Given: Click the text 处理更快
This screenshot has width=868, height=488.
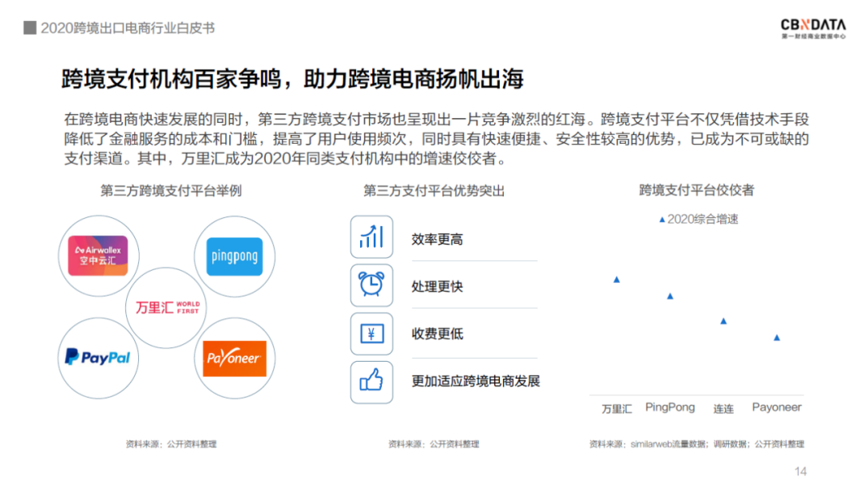Looking at the screenshot, I should click(437, 286).
